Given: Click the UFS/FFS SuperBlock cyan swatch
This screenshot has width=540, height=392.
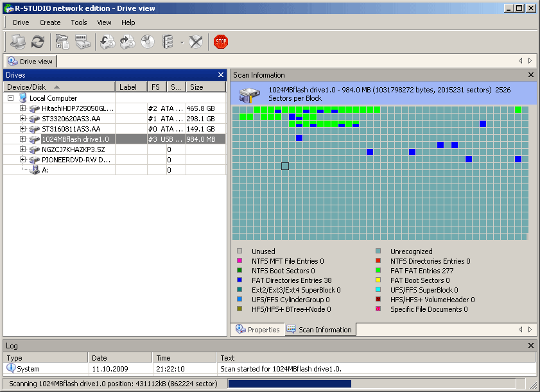Looking at the screenshot, I should click(378, 289).
